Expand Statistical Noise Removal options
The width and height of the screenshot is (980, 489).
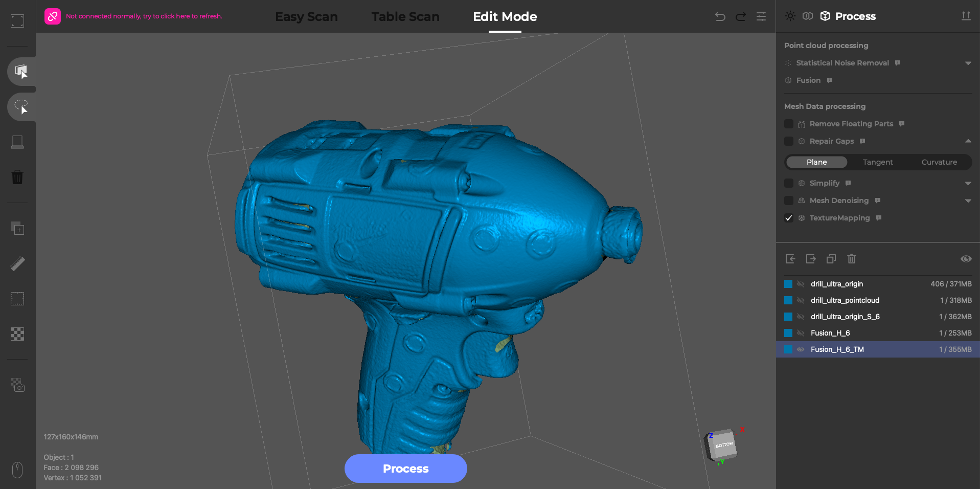coord(968,63)
